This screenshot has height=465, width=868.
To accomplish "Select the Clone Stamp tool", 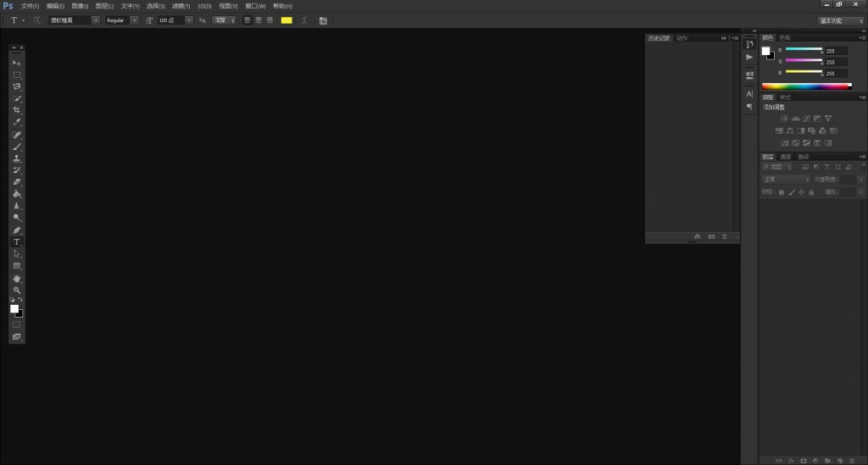I will (x=17, y=158).
